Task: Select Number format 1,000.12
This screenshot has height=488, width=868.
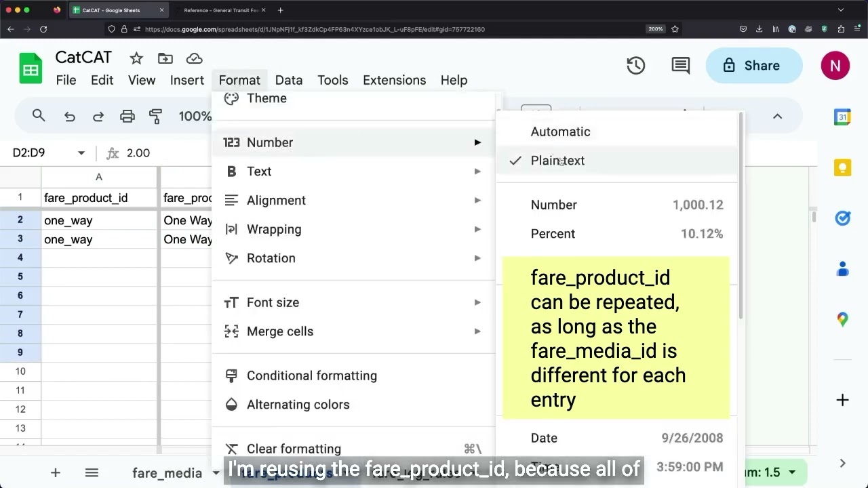Action: coord(616,205)
